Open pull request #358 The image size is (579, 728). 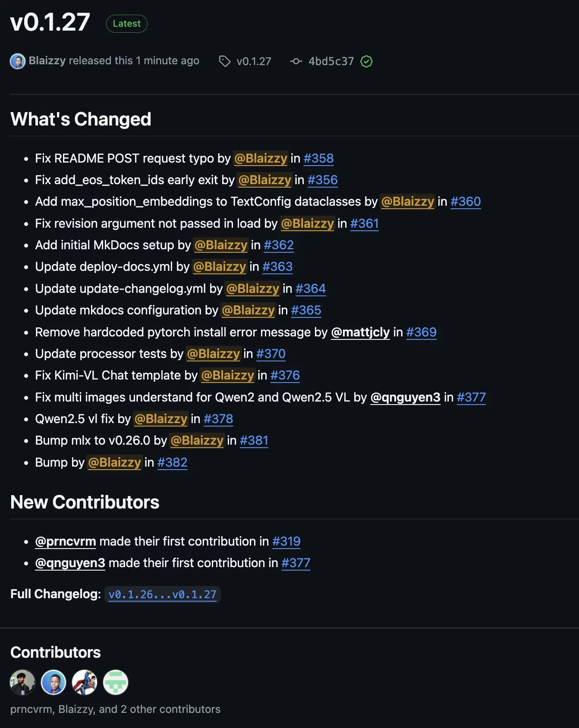[x=318, y=158]
